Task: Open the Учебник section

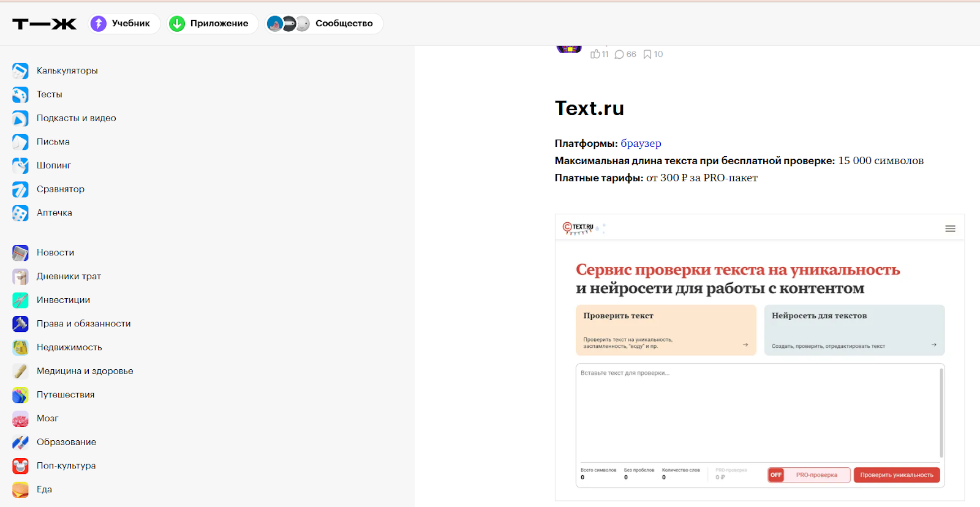Action: click(x=121, y=23)
